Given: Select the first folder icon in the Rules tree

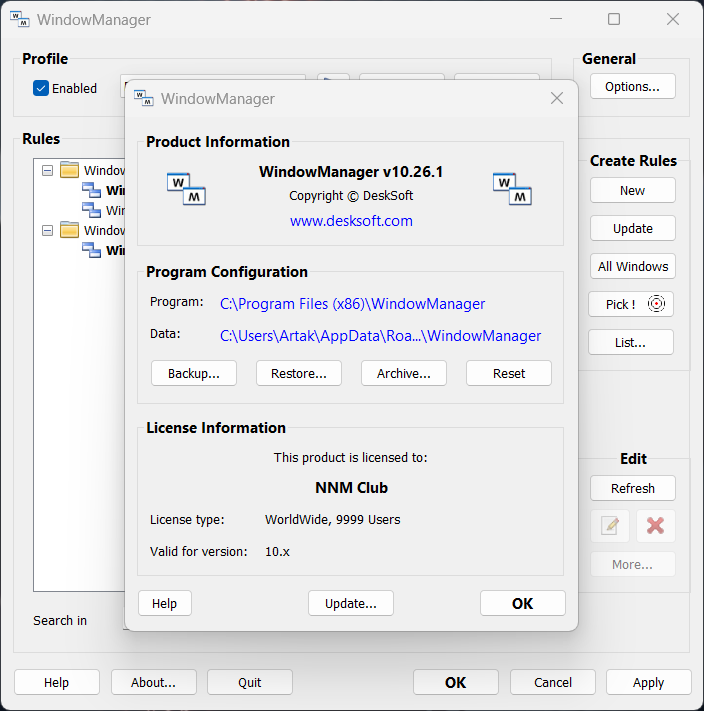Looking at the screenshot, I should coord(69,170).
